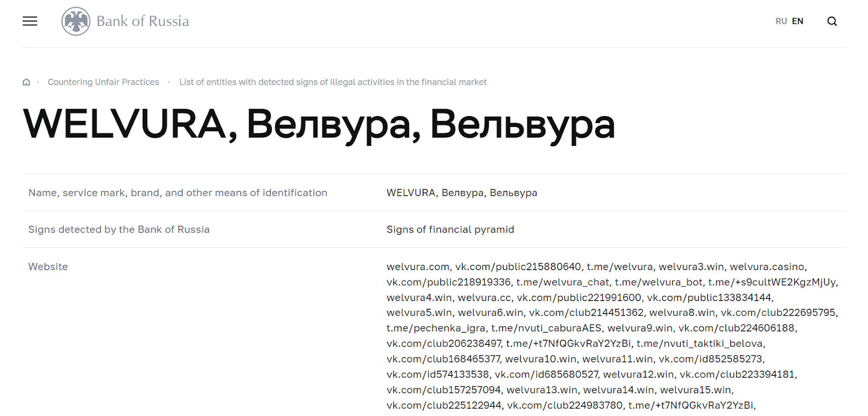
Task: Click t.me/pechenka_igra entry
Action: coord(436,328)
